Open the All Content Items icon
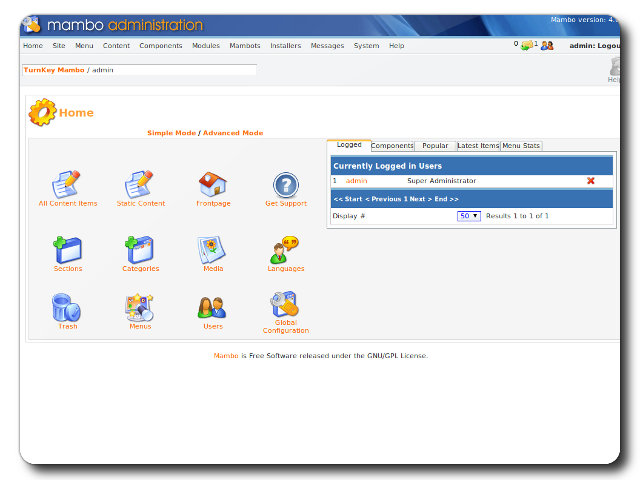 67,185
